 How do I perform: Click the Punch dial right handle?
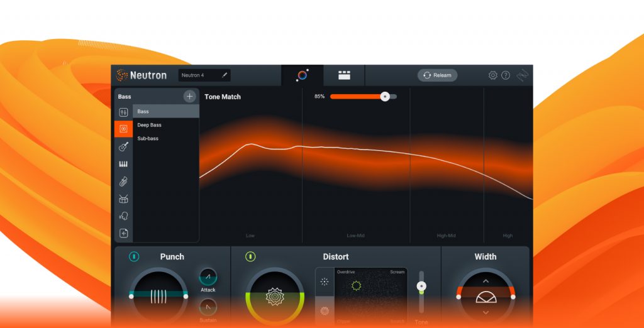(x=186, y=297)
